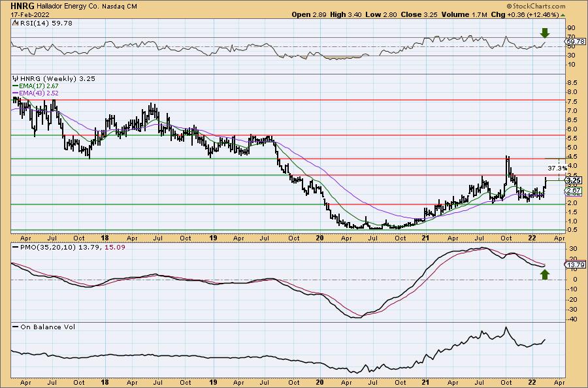Click the Open 2.89 value
The height and width of the screenshot is (388, 588).
pyautogui.click(x=310, y=14)
